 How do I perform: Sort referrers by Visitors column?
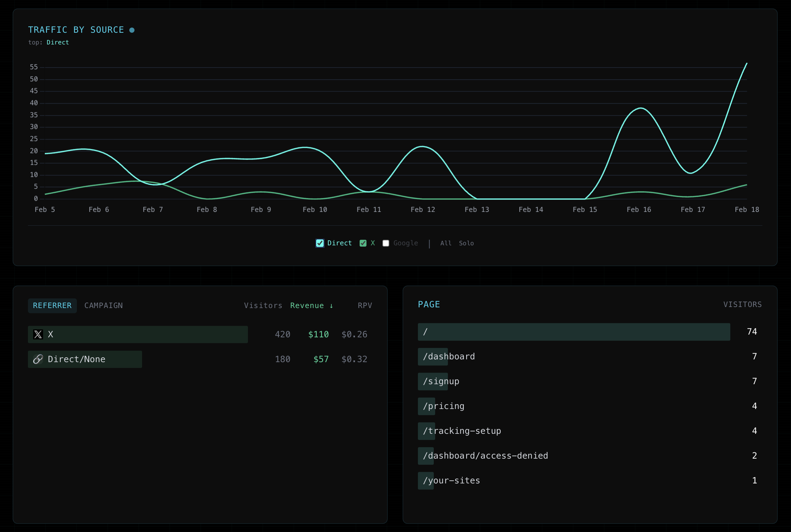pyautogui.click(x=263, y=306)
